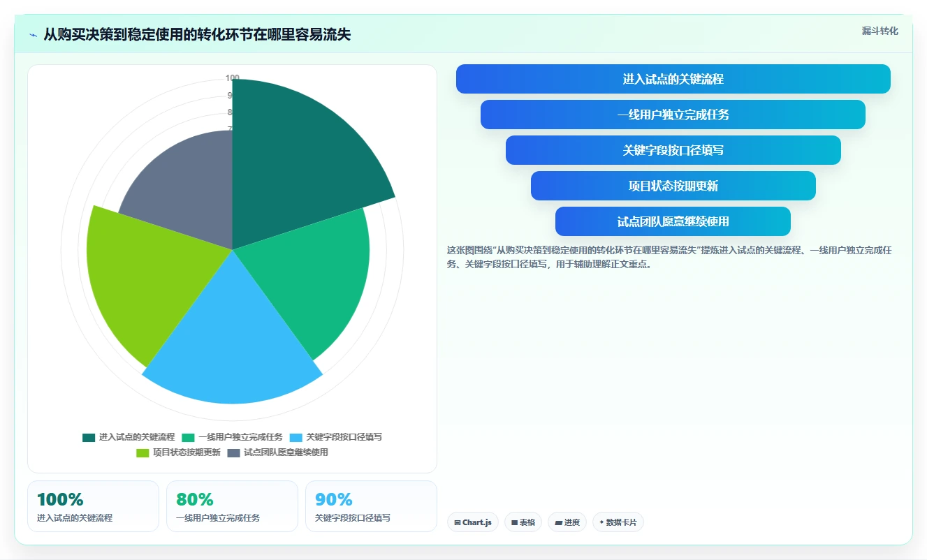Open the 90% data card
The width and height of the screenshot is (927, 560).
click(371, 506)
